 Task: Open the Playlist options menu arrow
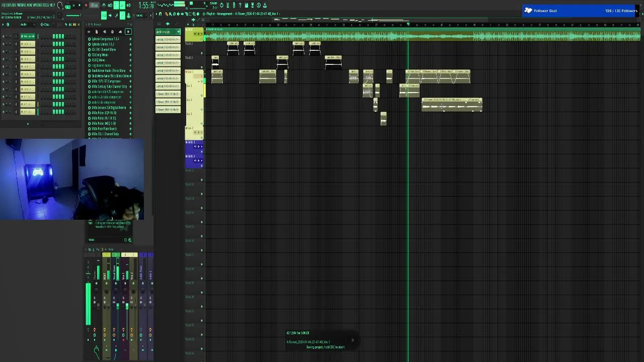[x=156, y=14]
